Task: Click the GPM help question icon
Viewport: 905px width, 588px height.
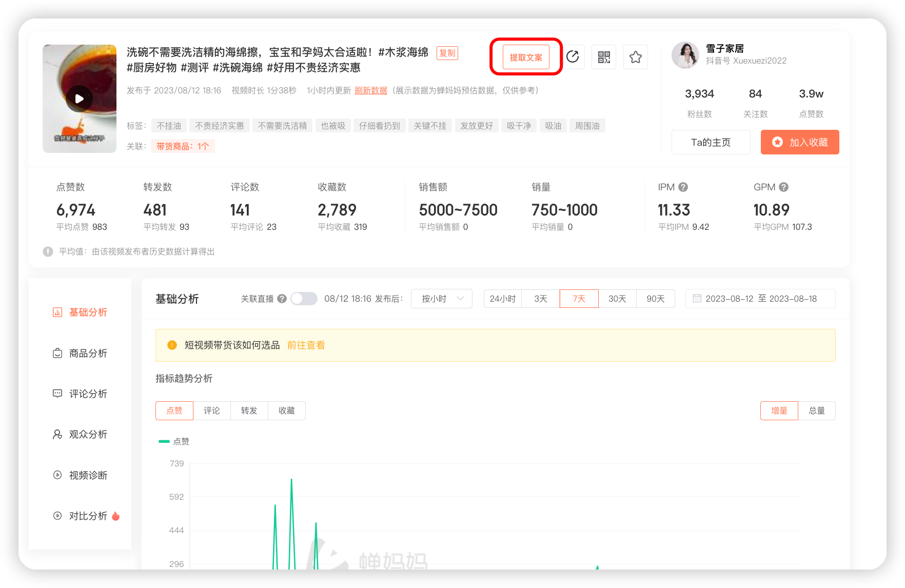Action: (783, 187)
